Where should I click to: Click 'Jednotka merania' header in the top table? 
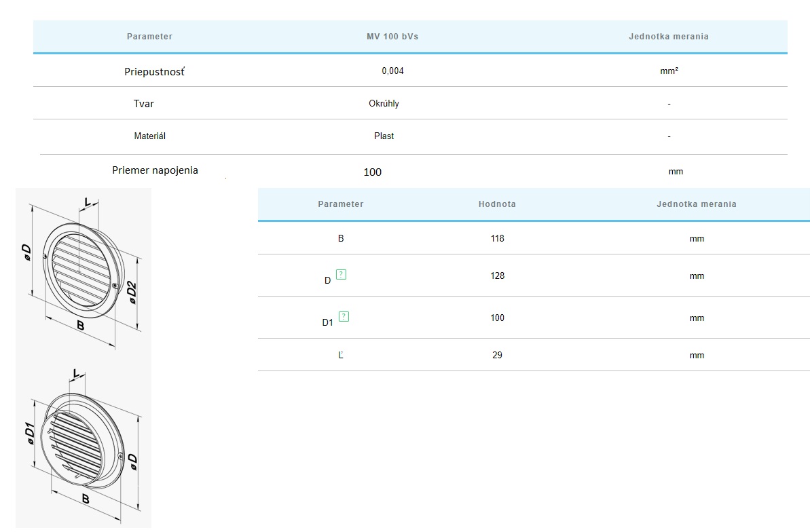[x=668, y=37]
